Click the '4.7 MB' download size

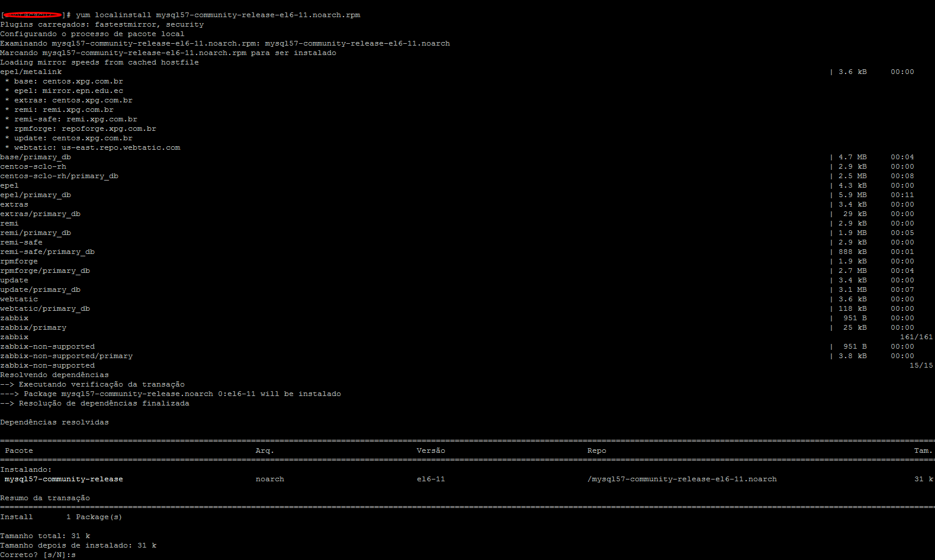click(x=853, y=157)
